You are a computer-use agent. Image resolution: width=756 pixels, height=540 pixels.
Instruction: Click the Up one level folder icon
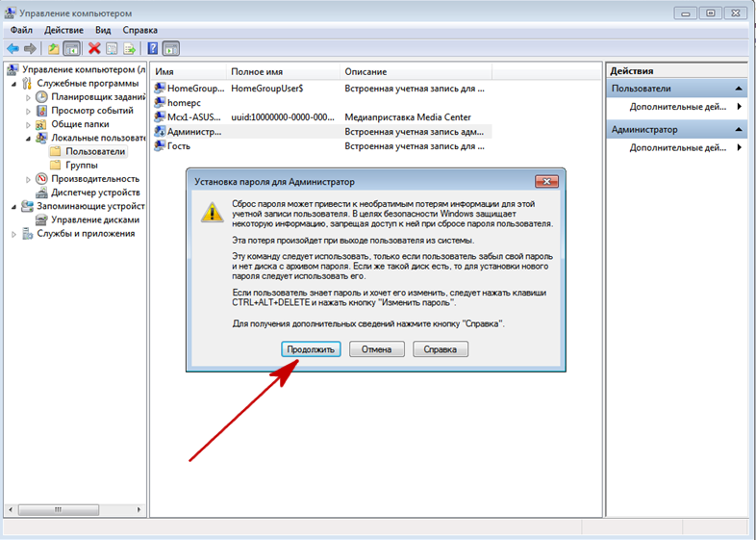(54, 48)
